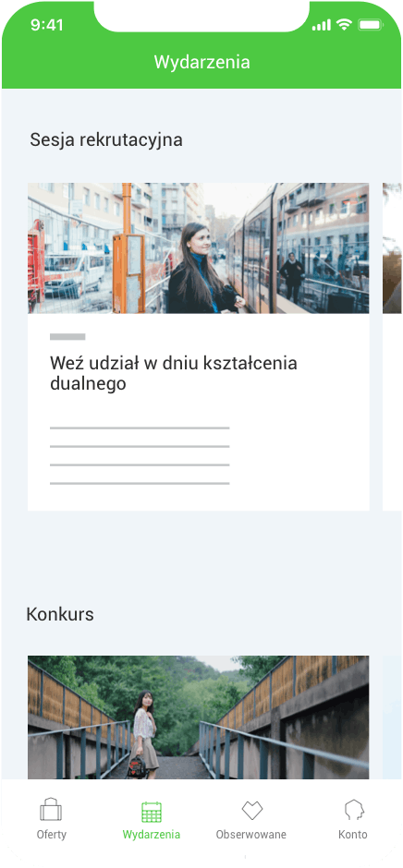Click the Wydarzenia header title
Image resolution: width=403 pixels, height=868 pixels.
(x=201, y=62)
